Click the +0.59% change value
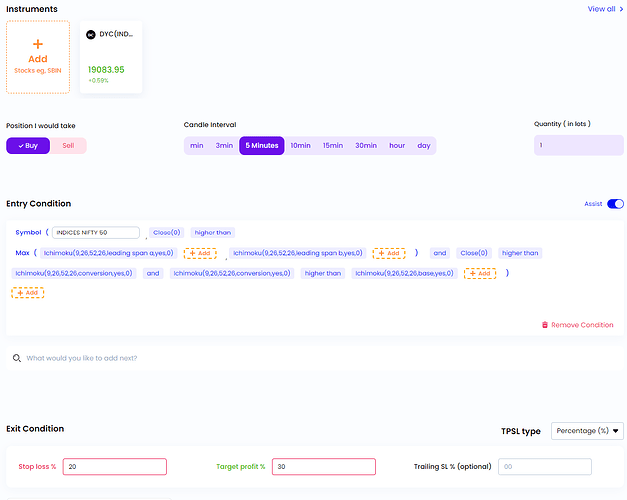This screenshot has height=500, width=627. [x=98, y=81]
